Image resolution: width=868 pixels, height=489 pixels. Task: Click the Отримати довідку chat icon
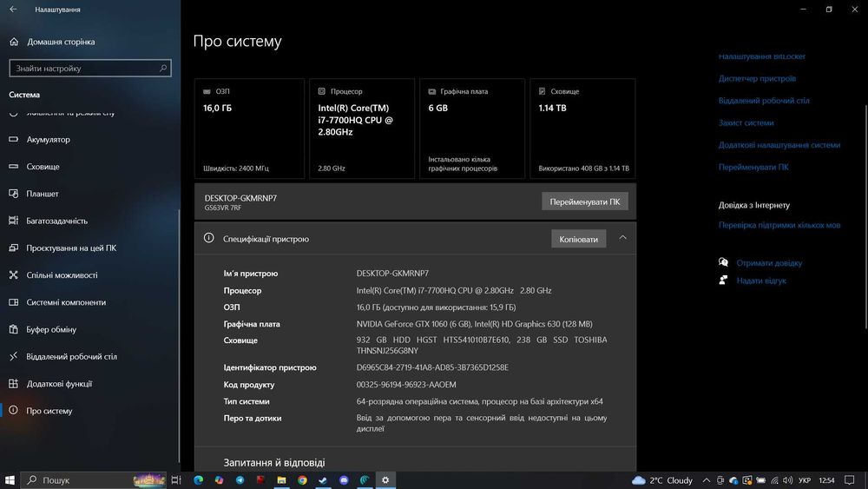(723, 262)
